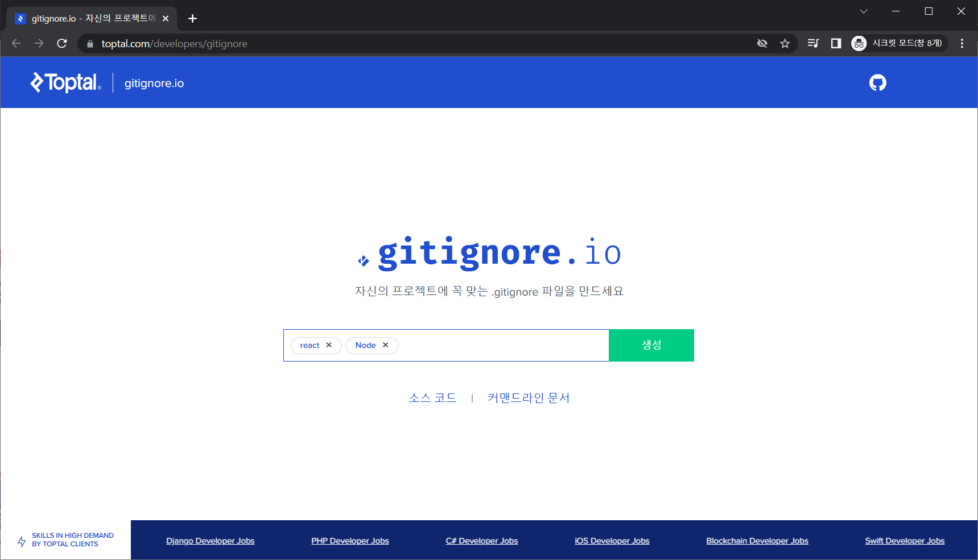Bookmark this page with the star icon
The image size is (978, 560).
click(785, 43)
